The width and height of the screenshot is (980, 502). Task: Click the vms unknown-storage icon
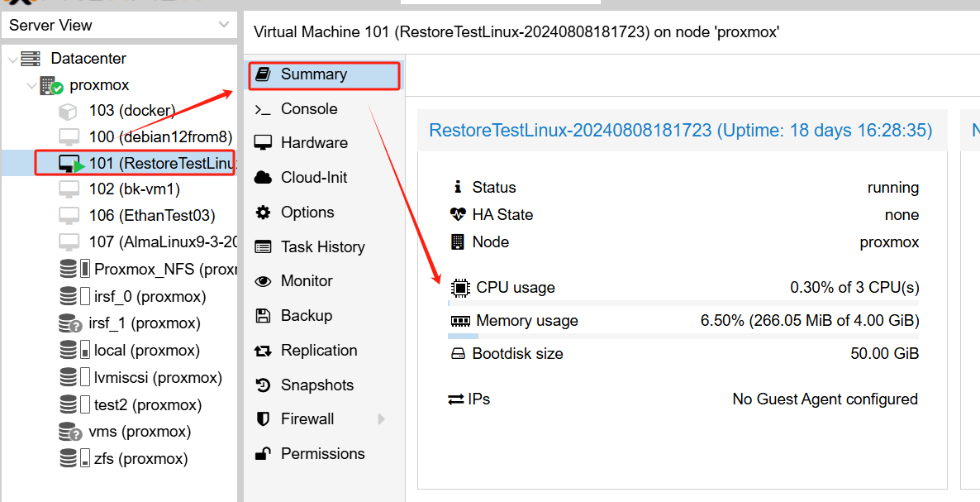coord(70,432)
